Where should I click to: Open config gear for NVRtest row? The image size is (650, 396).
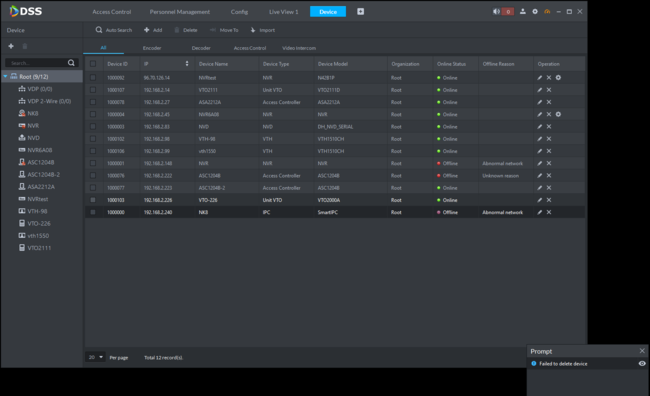(x=558, y=78)
